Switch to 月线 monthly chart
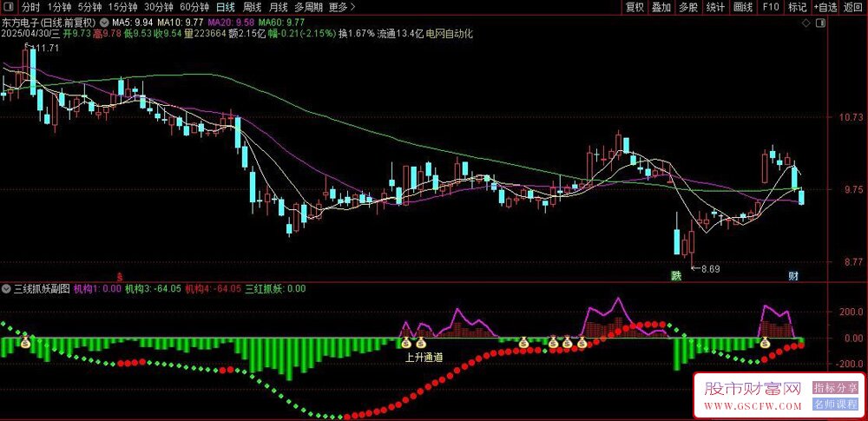This screenshot has width=868, height=421. pos(278,7)
